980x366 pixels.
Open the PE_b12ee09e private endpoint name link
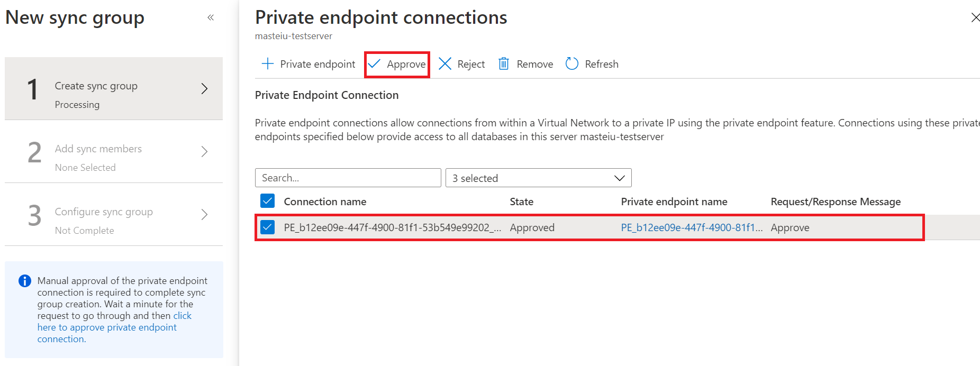pyautogui.click(x=691, y=227)
